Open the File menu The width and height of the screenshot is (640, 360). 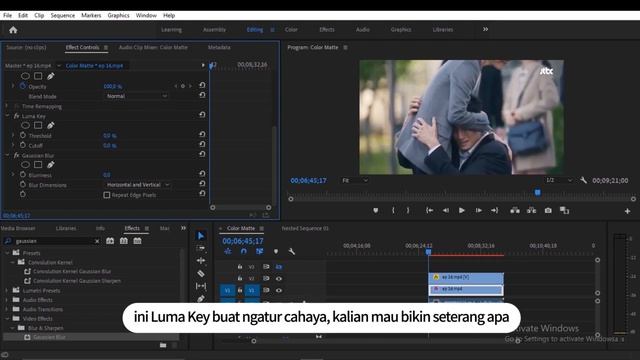click(x=7, y=15)
